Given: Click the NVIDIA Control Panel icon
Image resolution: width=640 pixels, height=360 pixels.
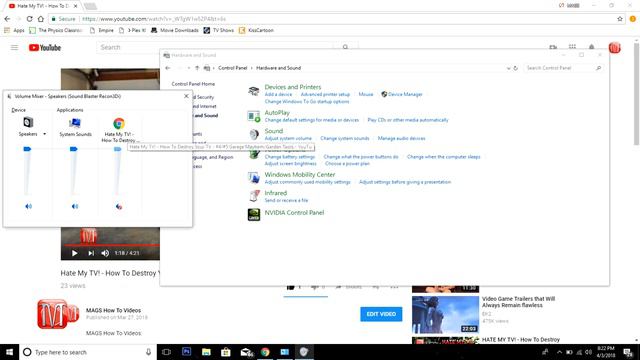Looking at the screenshot, I should (x=253, y=214).
